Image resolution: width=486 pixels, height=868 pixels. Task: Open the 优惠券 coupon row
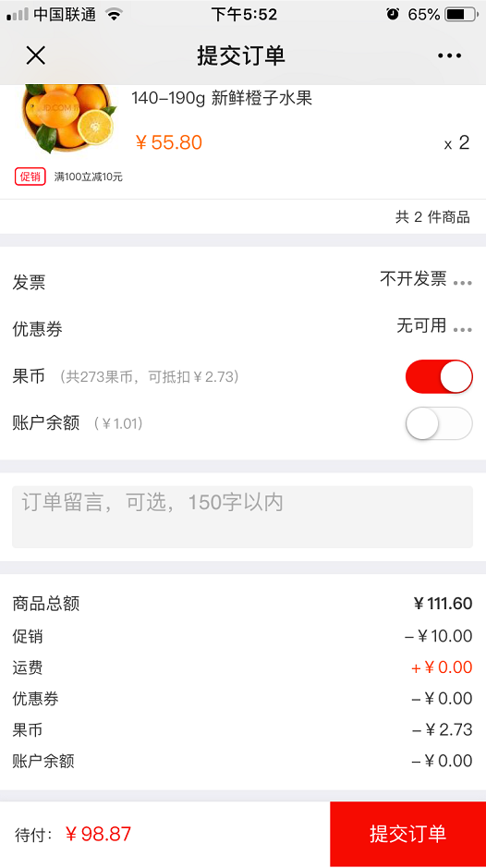(x=243, y=329)
